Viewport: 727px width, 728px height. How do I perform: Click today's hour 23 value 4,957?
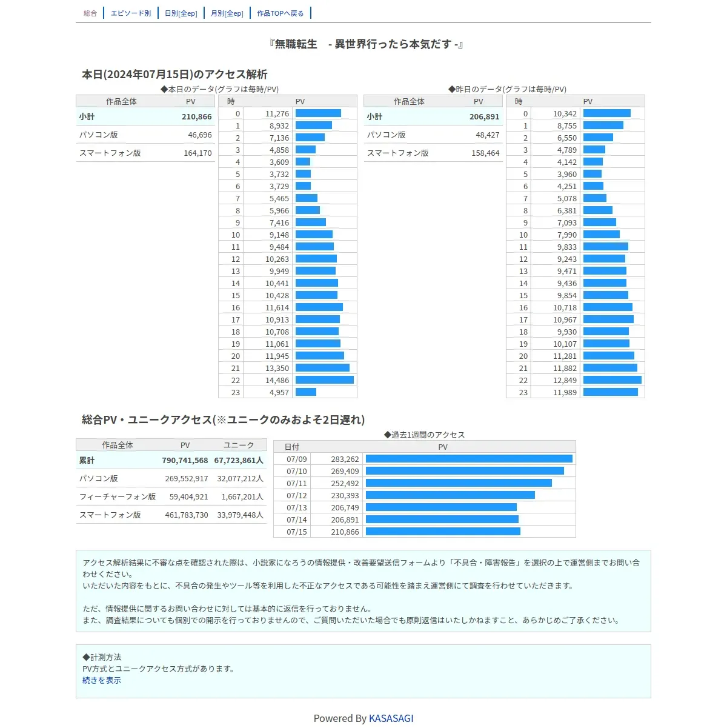(279, 393)
